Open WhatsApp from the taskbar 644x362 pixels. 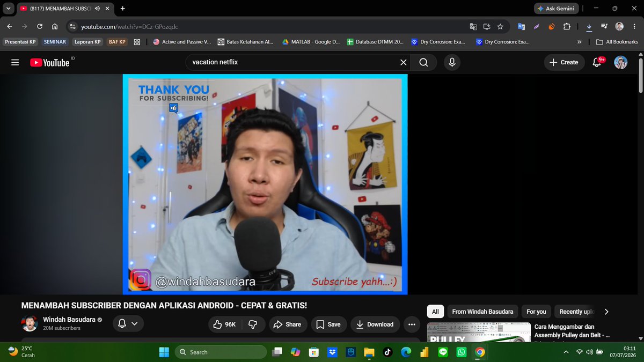point(462,352)
